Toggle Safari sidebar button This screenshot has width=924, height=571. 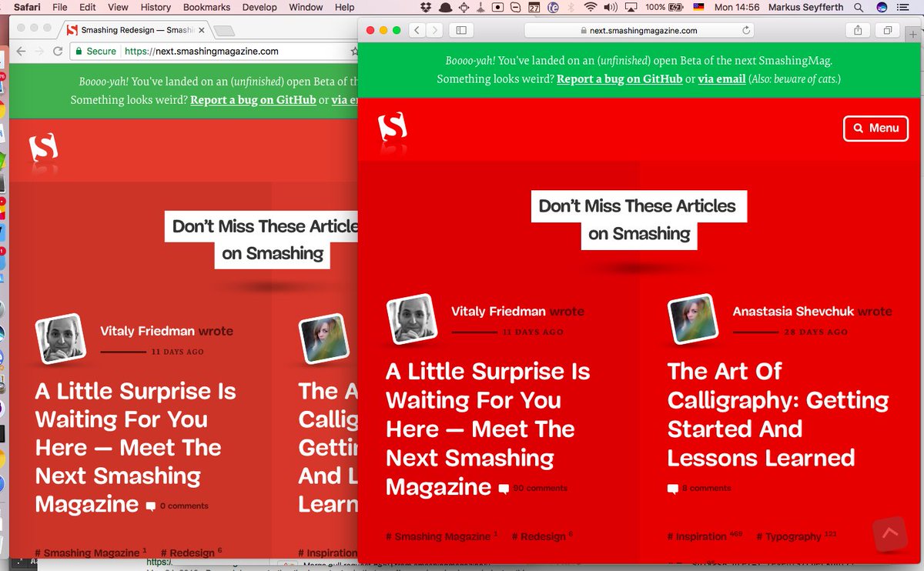pyautogui.click(x=461, y=30)
